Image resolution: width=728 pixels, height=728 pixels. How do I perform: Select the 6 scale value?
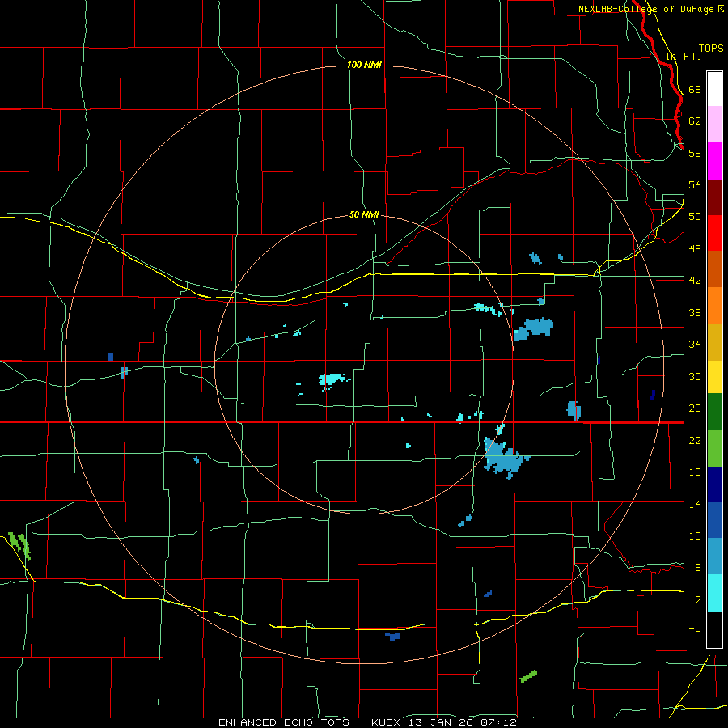(698, 568)
